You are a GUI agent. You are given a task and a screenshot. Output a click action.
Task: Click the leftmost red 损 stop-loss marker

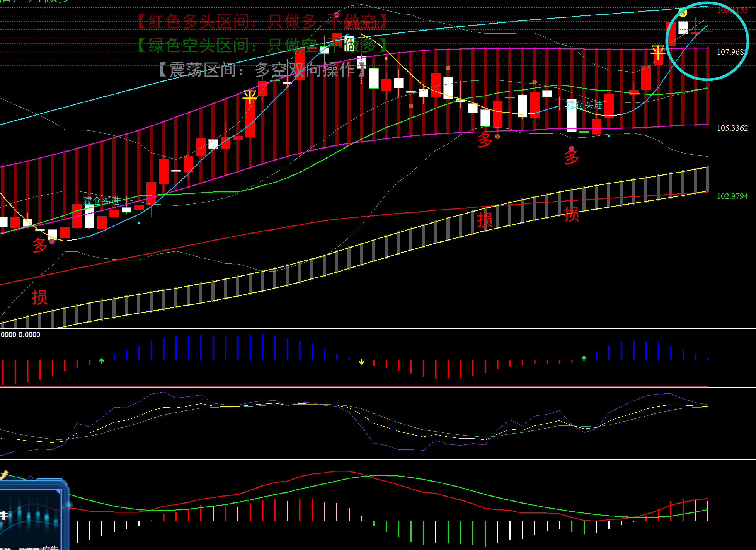(39, 297)
